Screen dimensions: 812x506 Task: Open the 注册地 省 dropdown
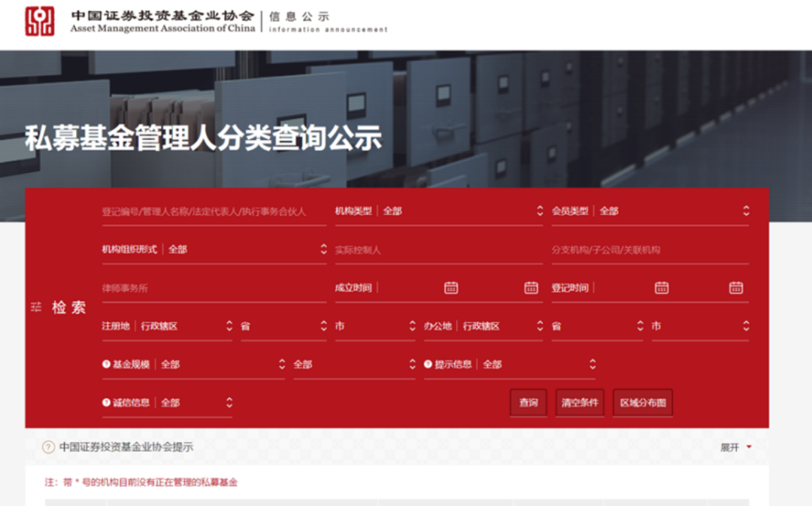(283, 326)
